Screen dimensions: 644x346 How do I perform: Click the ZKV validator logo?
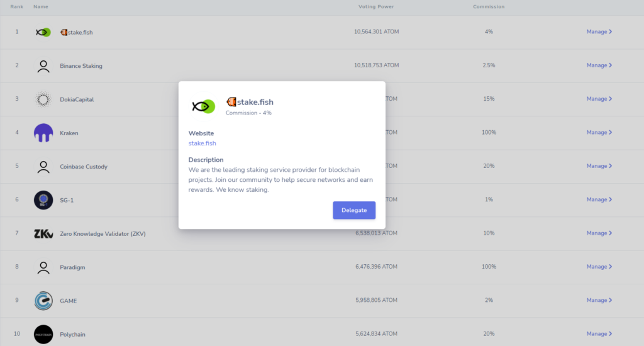[x=43, y=234]
